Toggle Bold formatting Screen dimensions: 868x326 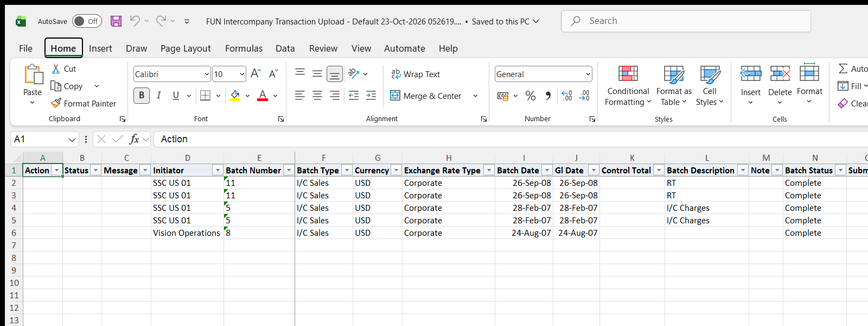click(x=142, y=96)
